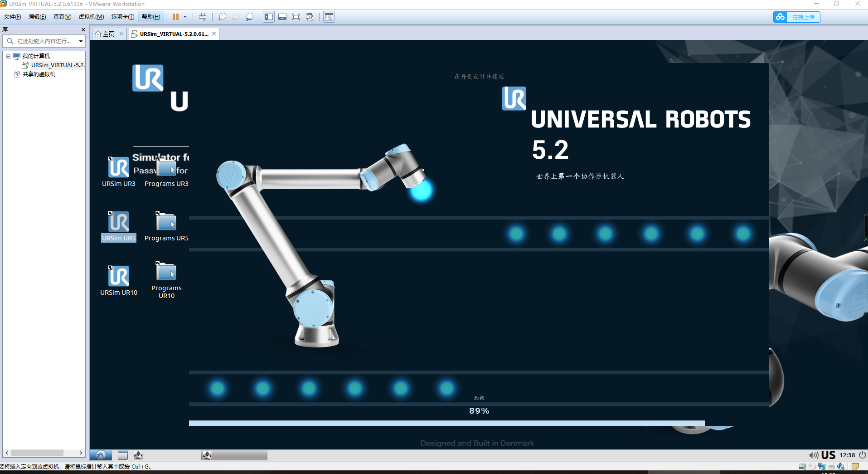Click the 12:38 clock in guest panel

pyautogui.click(x=847, y=455)
